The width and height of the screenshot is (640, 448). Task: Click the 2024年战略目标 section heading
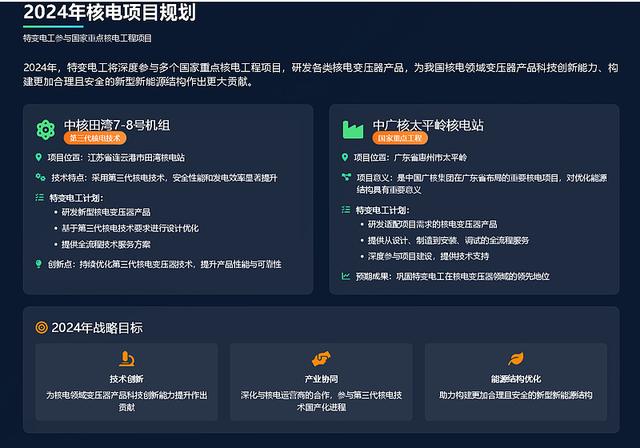97,328
